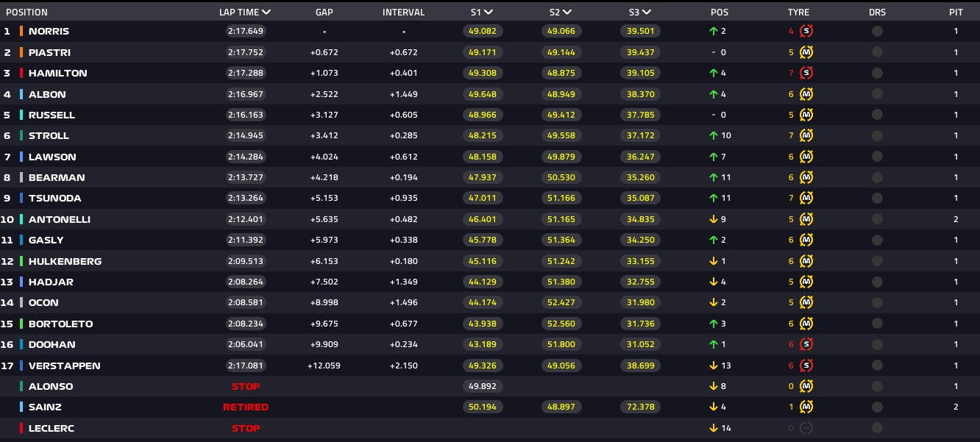Click the GAP column header
The height and width of the screenshot is (442, 980).
[324, 12]
